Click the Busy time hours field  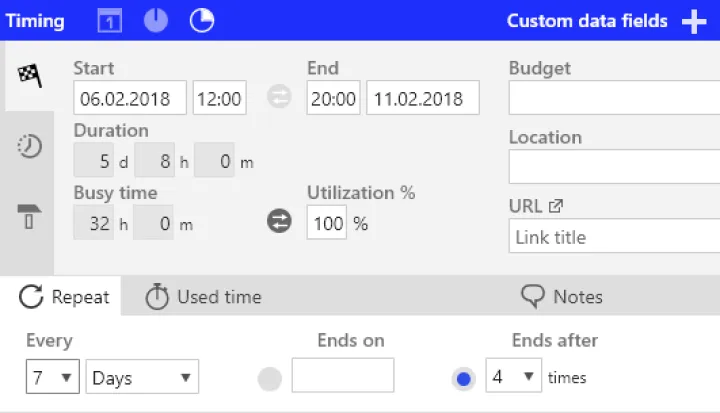[94, 223]
